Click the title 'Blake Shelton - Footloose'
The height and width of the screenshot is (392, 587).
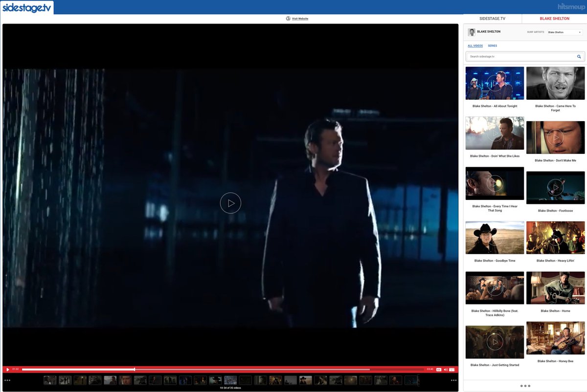(x=555, y=211)
